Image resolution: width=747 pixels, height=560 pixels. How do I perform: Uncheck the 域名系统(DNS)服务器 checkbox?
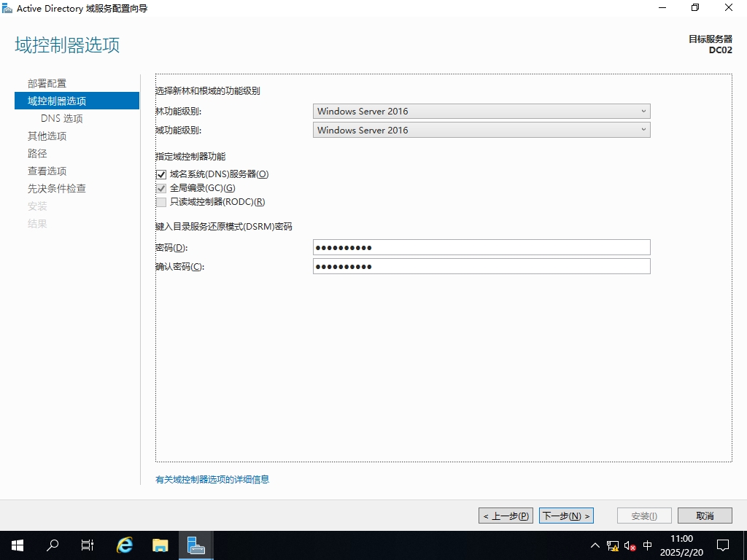pos(161,174)
